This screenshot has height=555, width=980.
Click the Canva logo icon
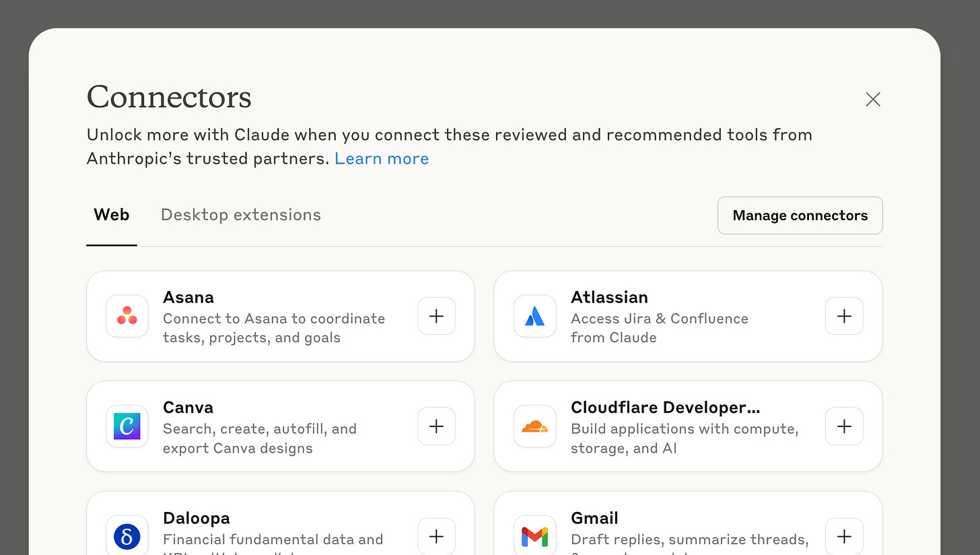tap(127, 426)
